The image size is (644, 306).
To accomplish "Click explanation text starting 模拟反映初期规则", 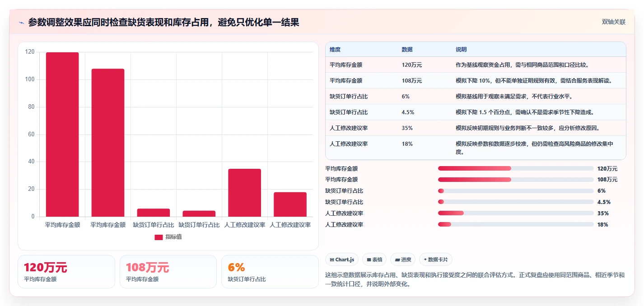I will click(528, 128).
